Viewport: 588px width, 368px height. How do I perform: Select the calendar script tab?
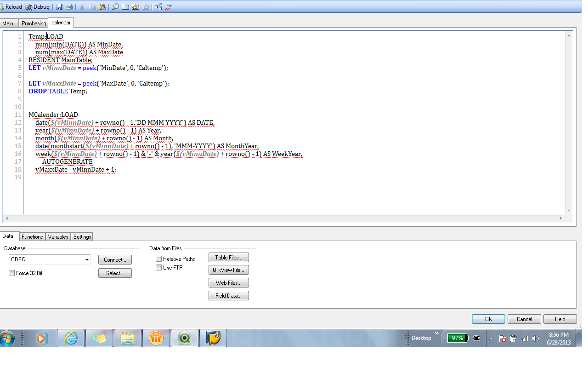click(61, 23)
